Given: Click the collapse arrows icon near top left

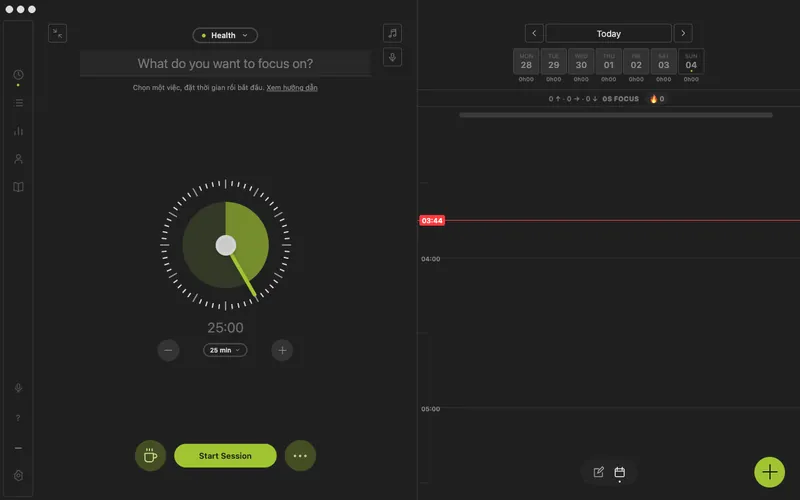Looking at the screenshot, I should [58, 34].
